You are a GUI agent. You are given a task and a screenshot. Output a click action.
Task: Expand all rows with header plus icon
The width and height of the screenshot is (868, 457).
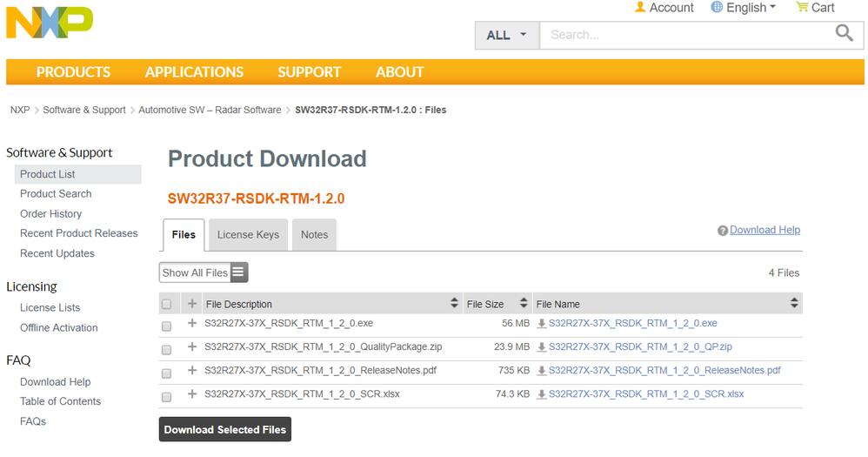coord(192,304)
